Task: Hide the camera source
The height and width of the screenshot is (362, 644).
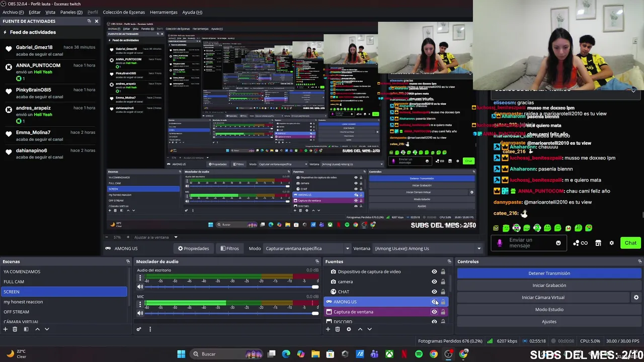Action: pyautogui.click(x=434, y=282)
